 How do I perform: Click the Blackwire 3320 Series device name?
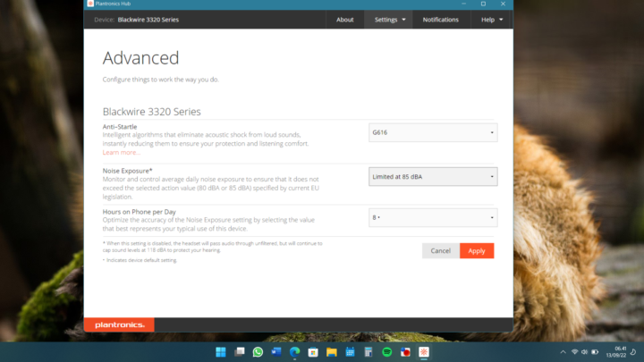(148, 20)
